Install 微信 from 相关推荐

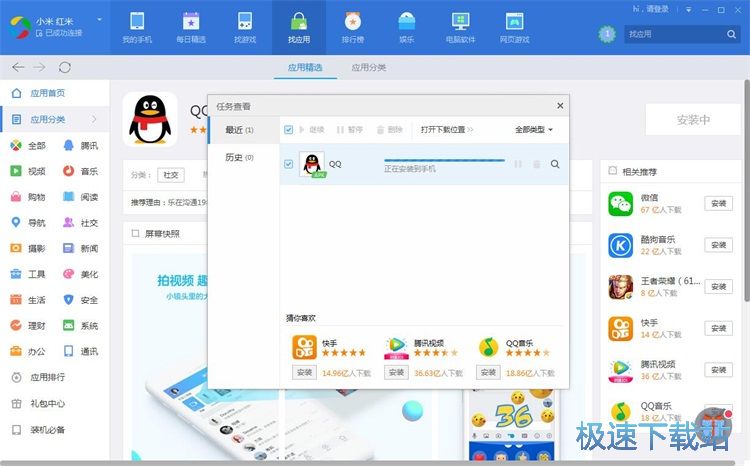tap(718, 203)
